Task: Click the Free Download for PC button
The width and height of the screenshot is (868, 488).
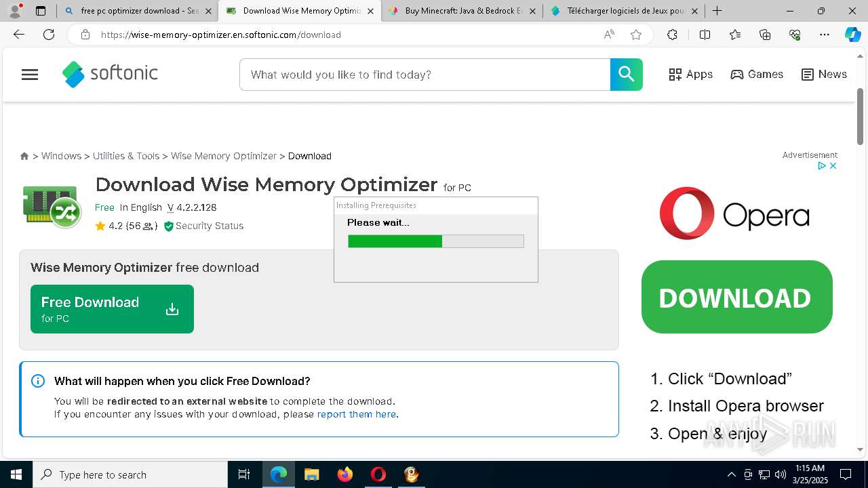Action: coord(112,309)
